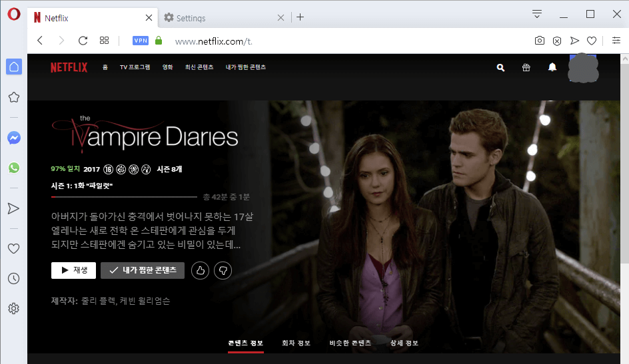This screenshot has width=629, height=364.
Task: Open sidebar settings gear
Action: 13,308
